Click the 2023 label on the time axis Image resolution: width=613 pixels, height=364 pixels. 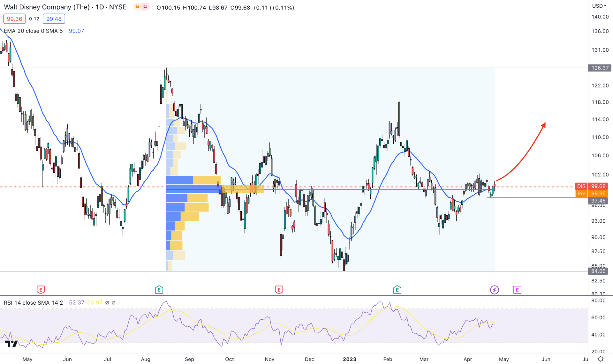click(350, 359)
